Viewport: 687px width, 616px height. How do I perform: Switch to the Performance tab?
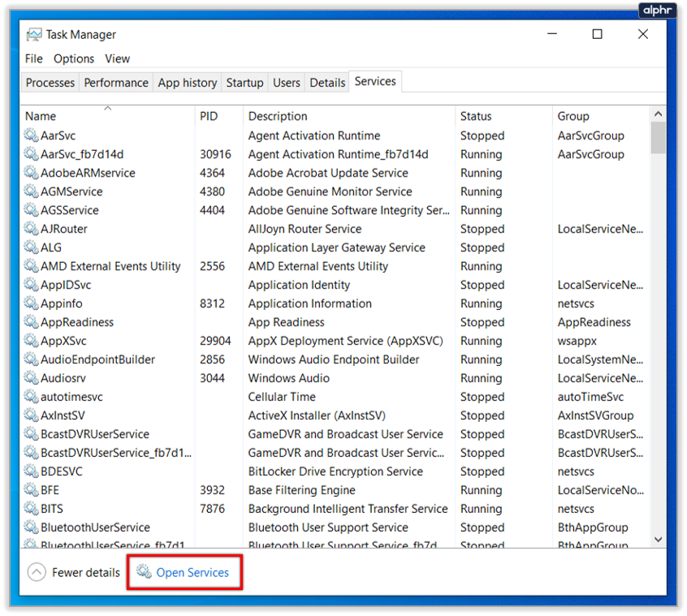coord(116,82)
